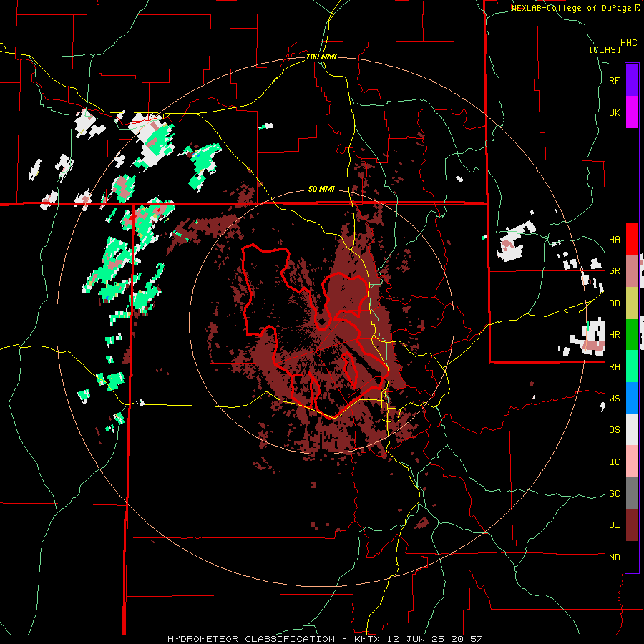Click the 'NEXLAB-College of DuPage' credit text
The width and height of the screenshot is (644, 644).
pyautogui.click(x=572, y=8)
